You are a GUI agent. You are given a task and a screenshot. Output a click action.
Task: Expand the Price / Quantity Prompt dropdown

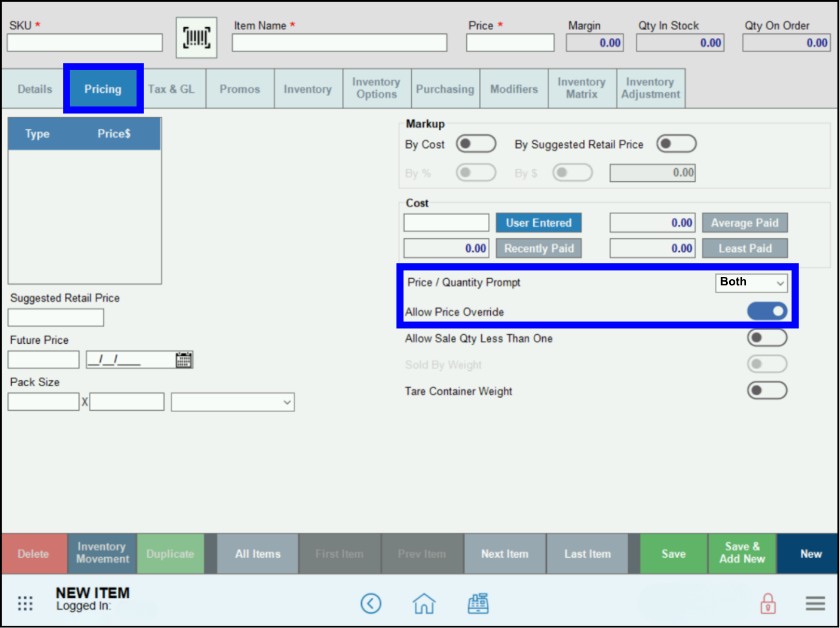click(751, 282)
